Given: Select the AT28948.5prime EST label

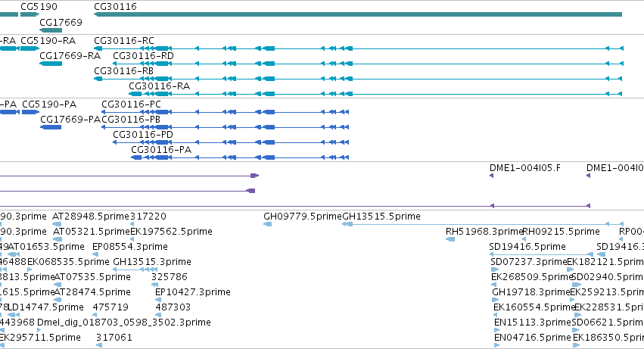Looking at the screenshot, I should 91,217.
